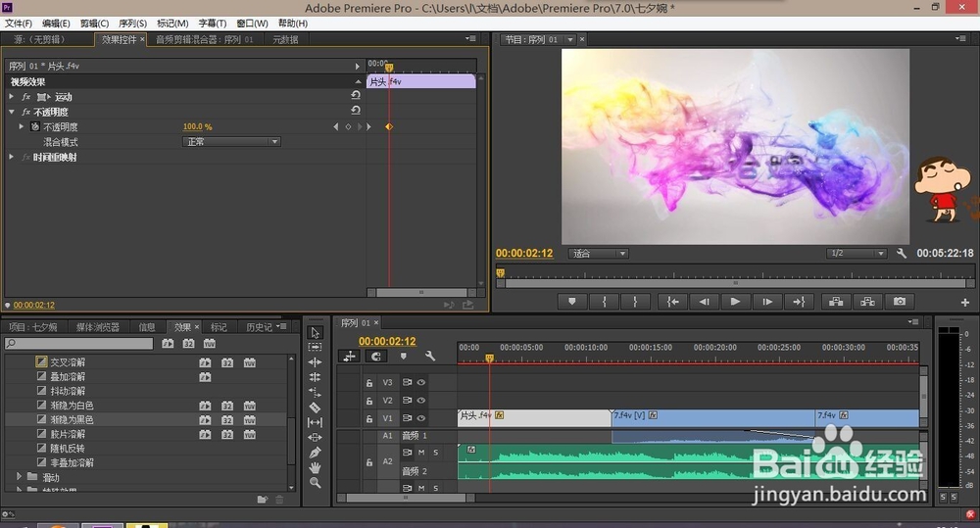
Task: Expand the Motion effect properties
Action: click(x=11, y=96)
